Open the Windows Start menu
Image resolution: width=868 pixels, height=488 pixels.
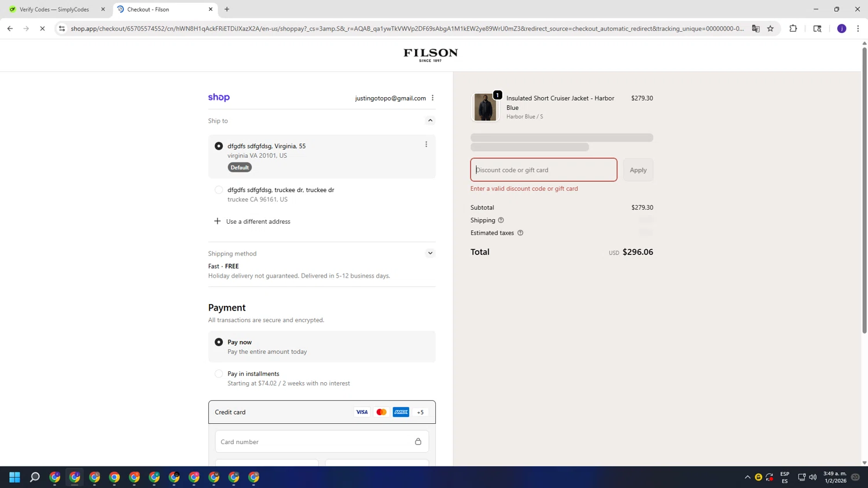tap(15, 477)
